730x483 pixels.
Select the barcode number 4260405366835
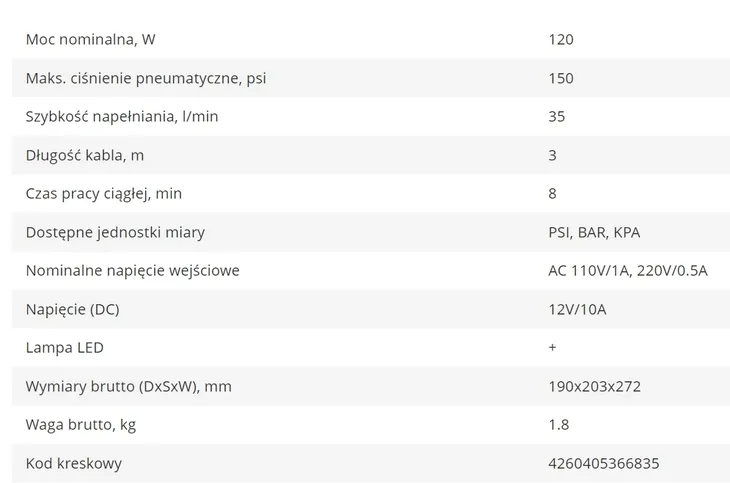click(604, 464)
